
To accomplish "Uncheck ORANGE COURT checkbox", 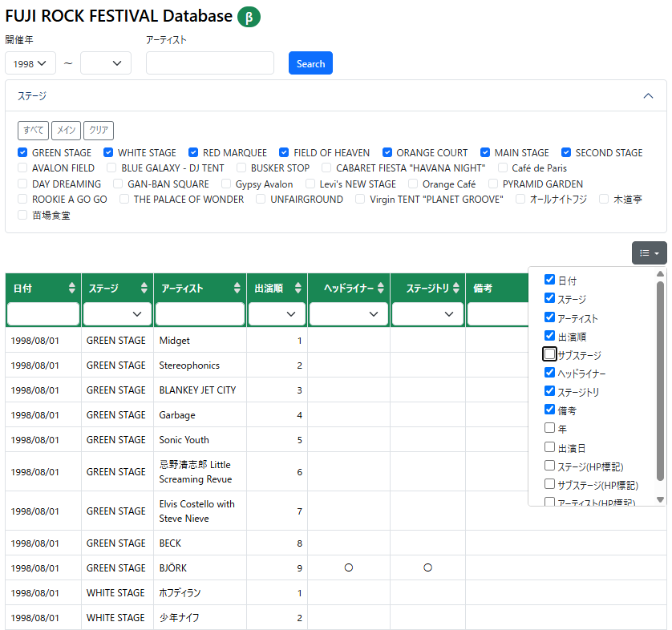I will [x=387, y=152].
